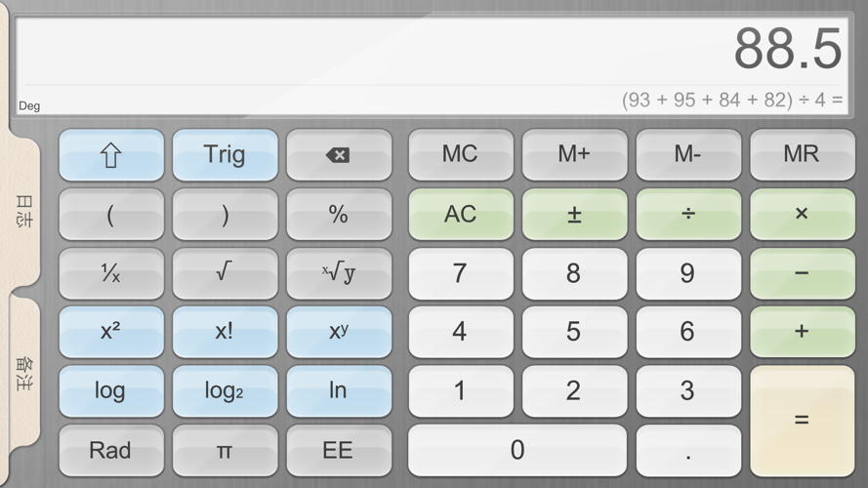Expand the Trig functions key
Image resolution: width=868 pixels, height=488 pixels.
click(225, 155)
